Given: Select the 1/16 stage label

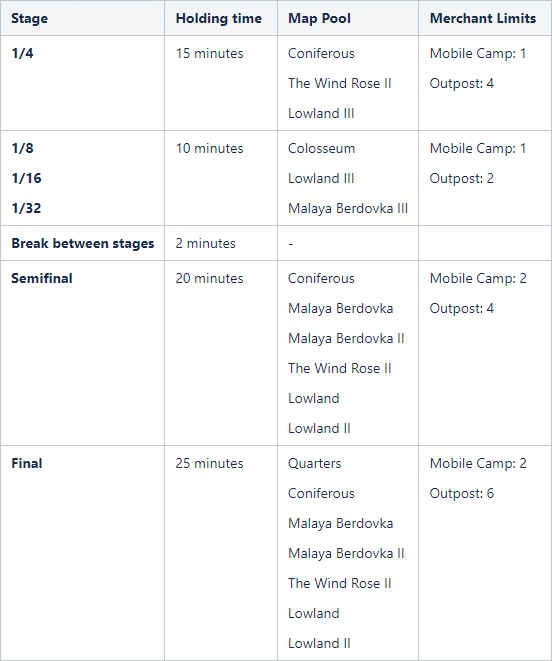Looking at the screenshot, I should click(26, 178).
